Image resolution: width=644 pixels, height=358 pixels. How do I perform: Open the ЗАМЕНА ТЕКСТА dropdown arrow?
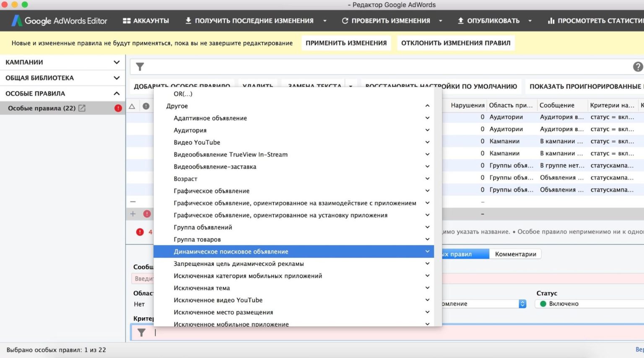(351, 87)
